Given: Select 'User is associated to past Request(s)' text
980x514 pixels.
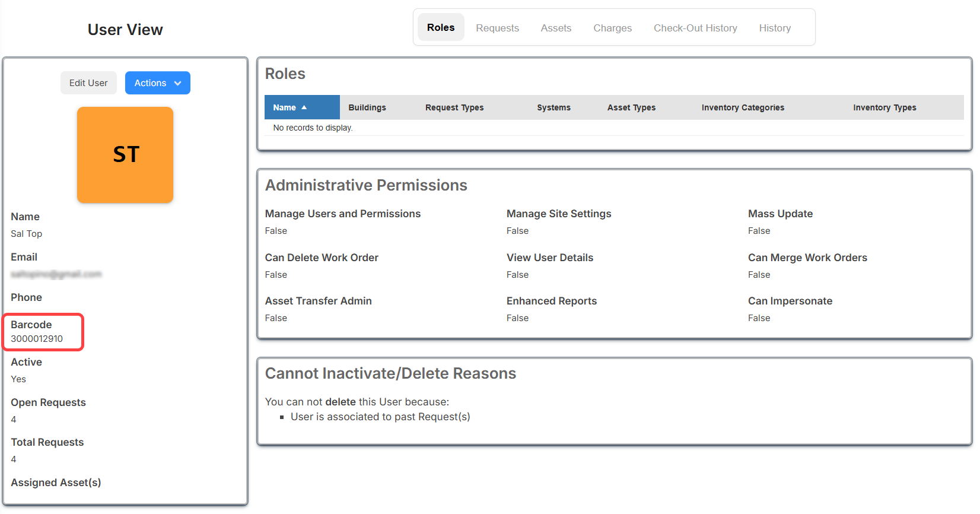Looking at the screenshot, I should point(380,417).
